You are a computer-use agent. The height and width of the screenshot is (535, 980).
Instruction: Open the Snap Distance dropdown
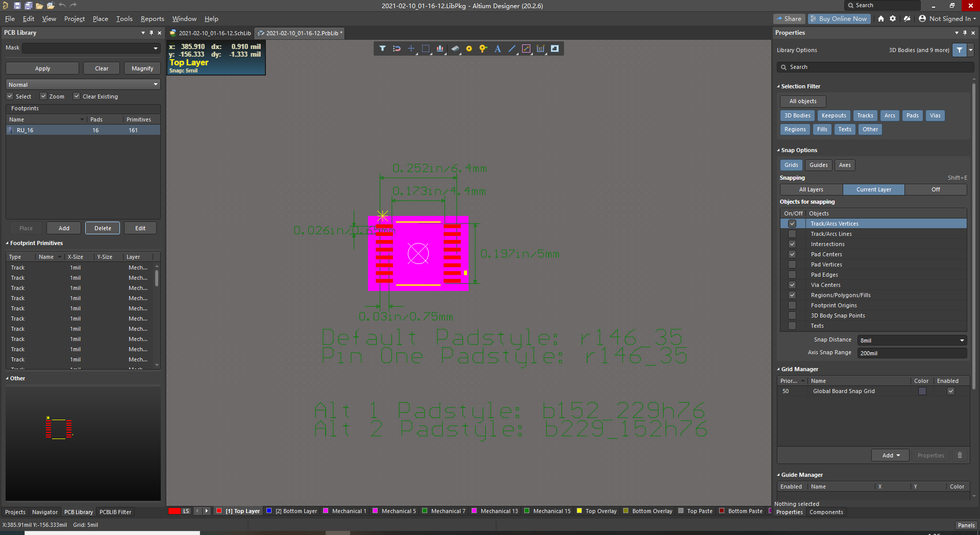click(x=962, y=341)
